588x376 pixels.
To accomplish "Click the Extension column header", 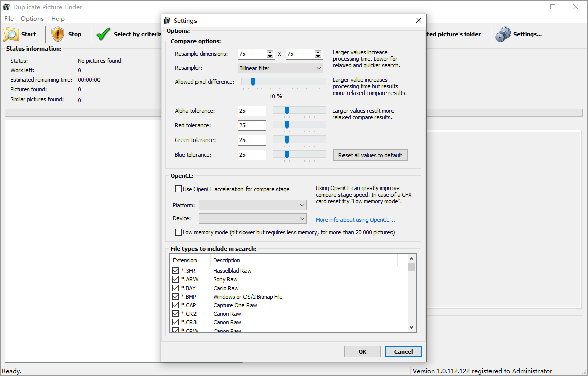I will [x=190, y=260].
